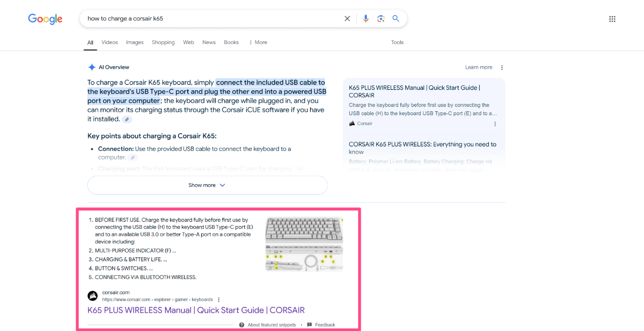
Task: Switch to the Shopping tab
Action: [163, 42]
